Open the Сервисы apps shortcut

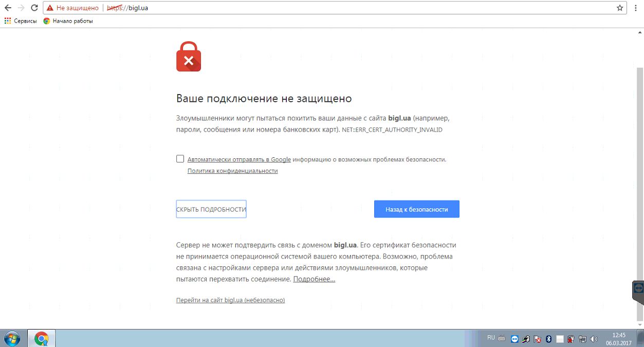(21, 21)
